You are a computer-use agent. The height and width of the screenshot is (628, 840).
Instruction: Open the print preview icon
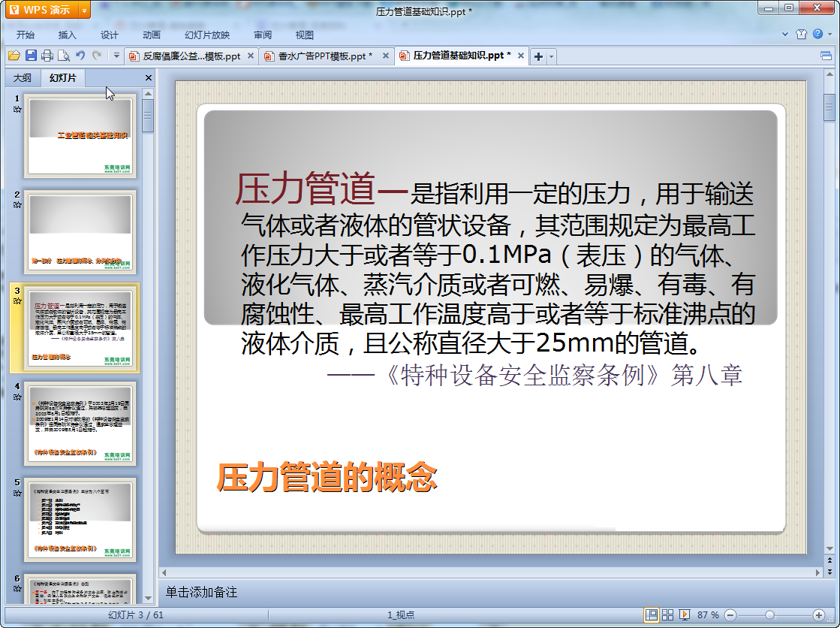64,56
